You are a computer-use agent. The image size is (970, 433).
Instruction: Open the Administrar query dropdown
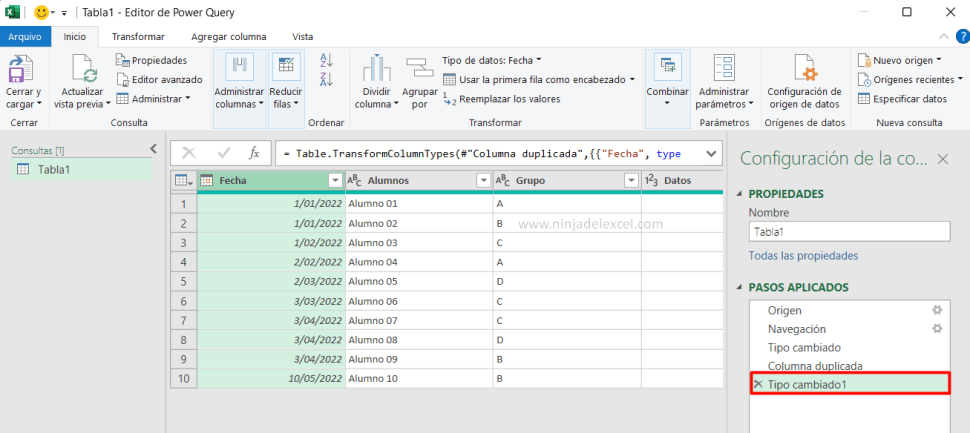pyautogui.click(x=153, y=98)
